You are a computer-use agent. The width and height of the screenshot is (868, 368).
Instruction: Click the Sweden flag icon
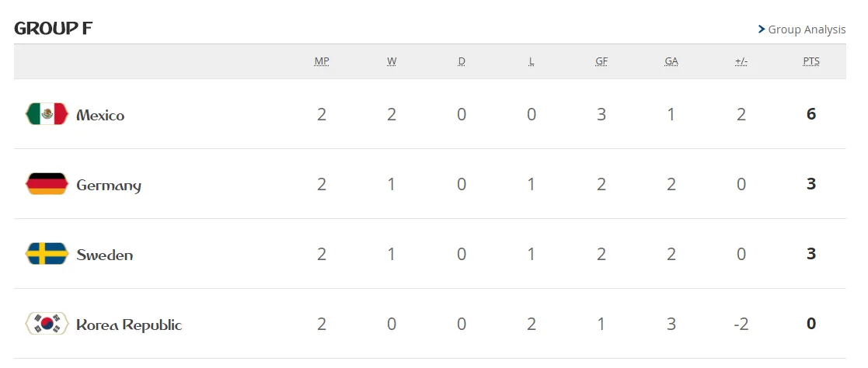pos(47,253)
